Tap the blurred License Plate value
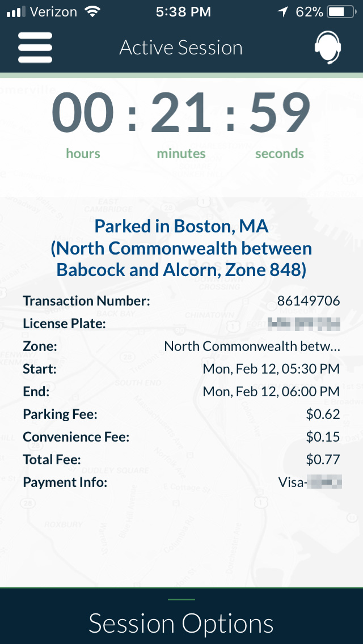The image size is (363, 644). (x=304, y=324)
